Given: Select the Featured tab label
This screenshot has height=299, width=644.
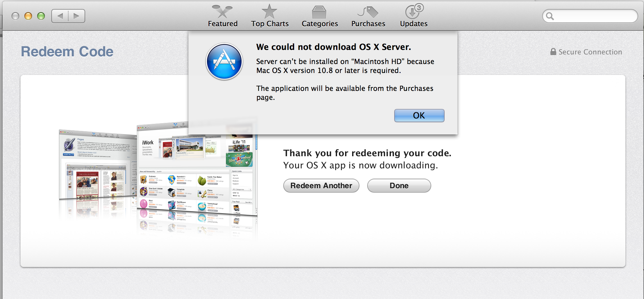Looking at the screenshot, I should tap(223, 24).
